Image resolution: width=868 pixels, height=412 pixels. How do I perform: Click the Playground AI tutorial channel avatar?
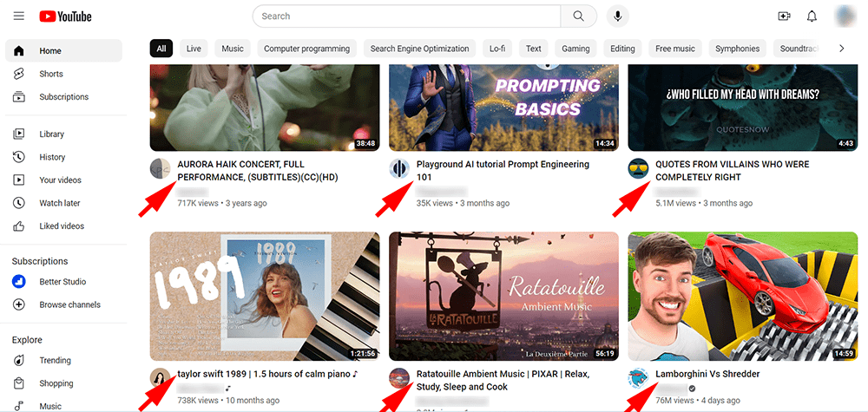pos(399,168)
